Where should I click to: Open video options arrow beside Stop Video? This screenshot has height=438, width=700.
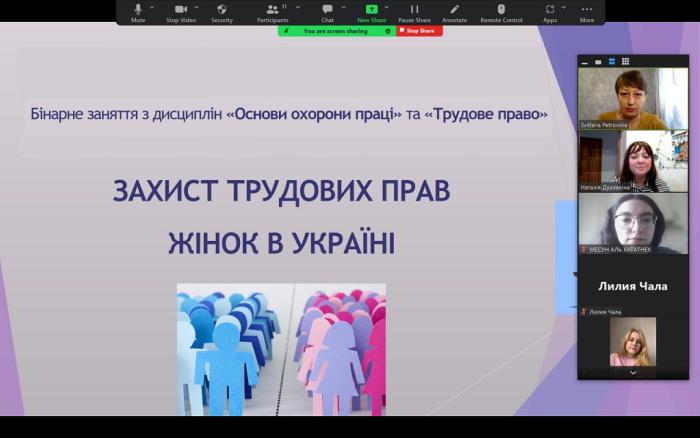197,8
